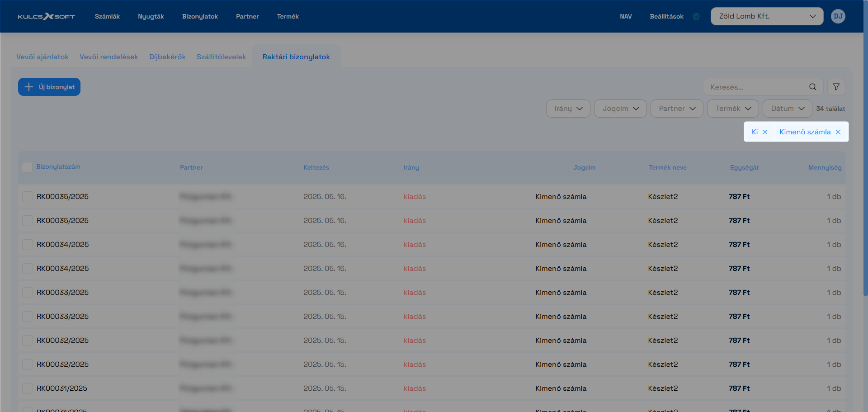
Task: Click the Kulcs-Soft logo
Action: point(46,16)
